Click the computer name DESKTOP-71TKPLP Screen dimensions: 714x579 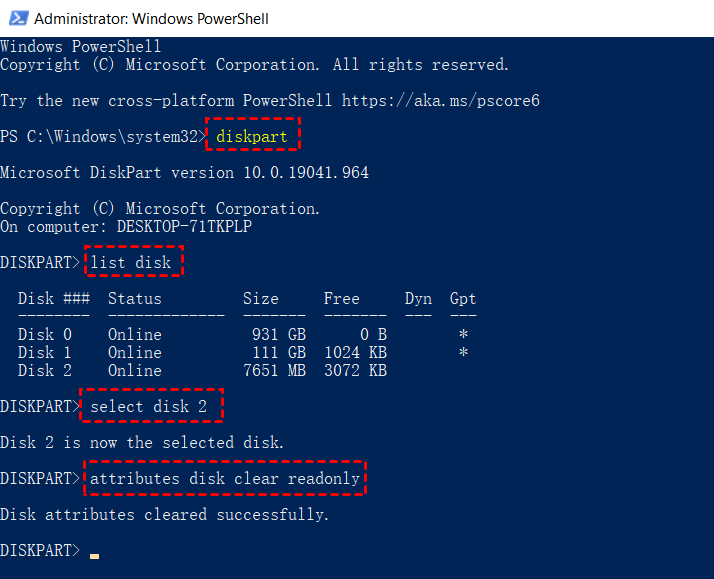(184, 226)
